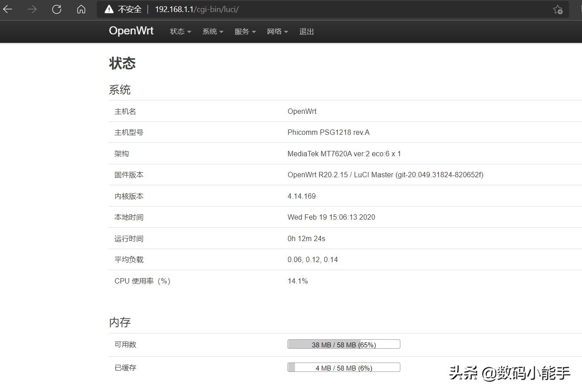
Task: Open the 服务 menu
Action: click(x=242, y=31)
